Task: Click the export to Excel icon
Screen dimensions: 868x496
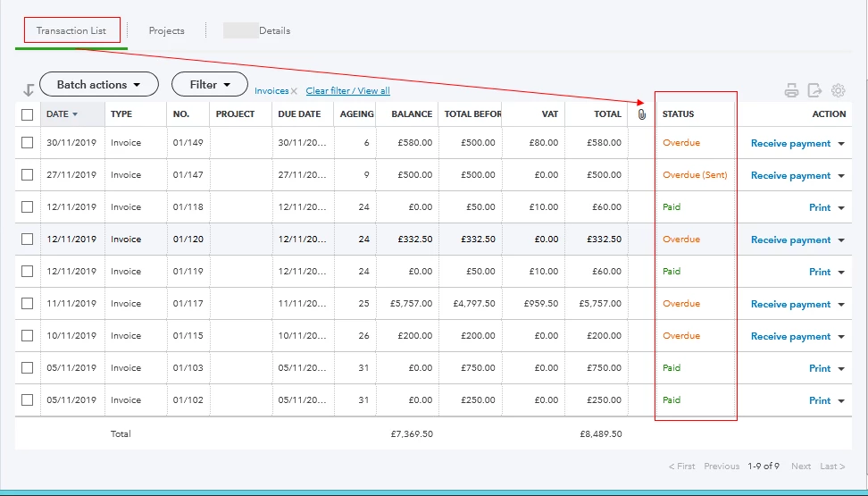Action: (814, 90)
